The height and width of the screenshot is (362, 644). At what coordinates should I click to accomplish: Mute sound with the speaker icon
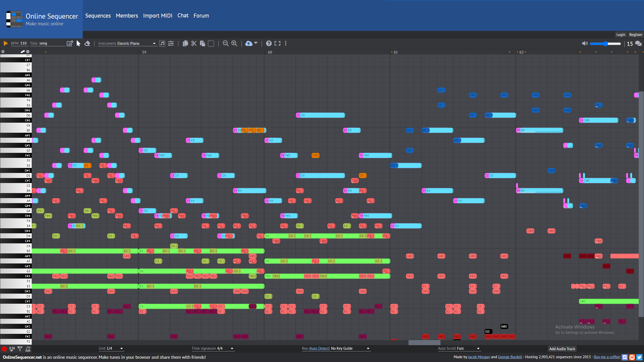585,43
